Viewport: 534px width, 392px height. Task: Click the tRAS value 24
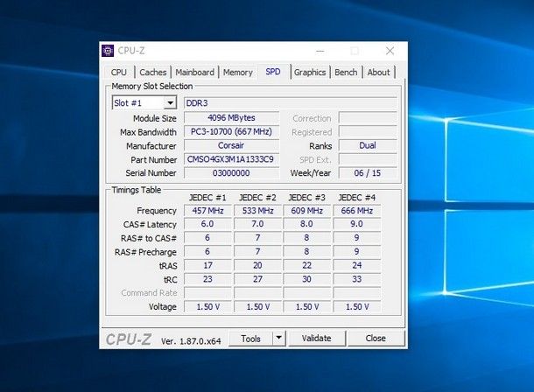(357, 265)
